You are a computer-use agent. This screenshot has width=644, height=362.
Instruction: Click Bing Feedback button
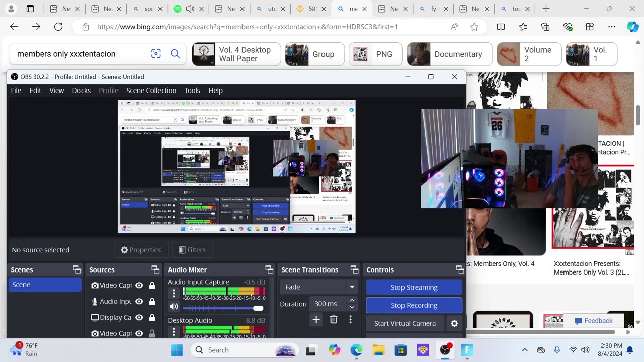pyautogui.click(x=594, y=321)
